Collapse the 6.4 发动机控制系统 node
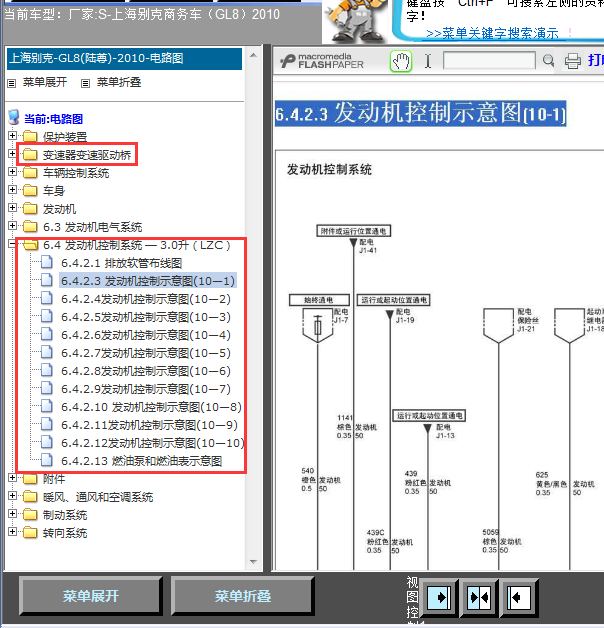This screenshot has width=604, height=628. (12, 244)
